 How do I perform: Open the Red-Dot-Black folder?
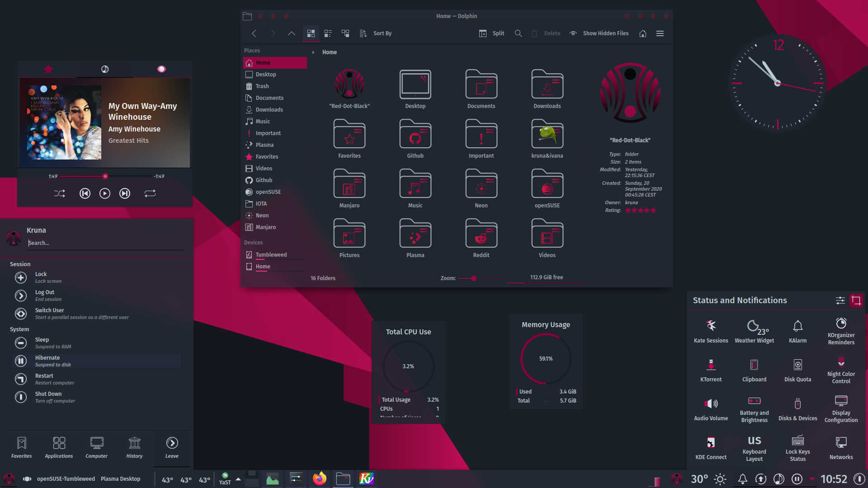[349, 89]
